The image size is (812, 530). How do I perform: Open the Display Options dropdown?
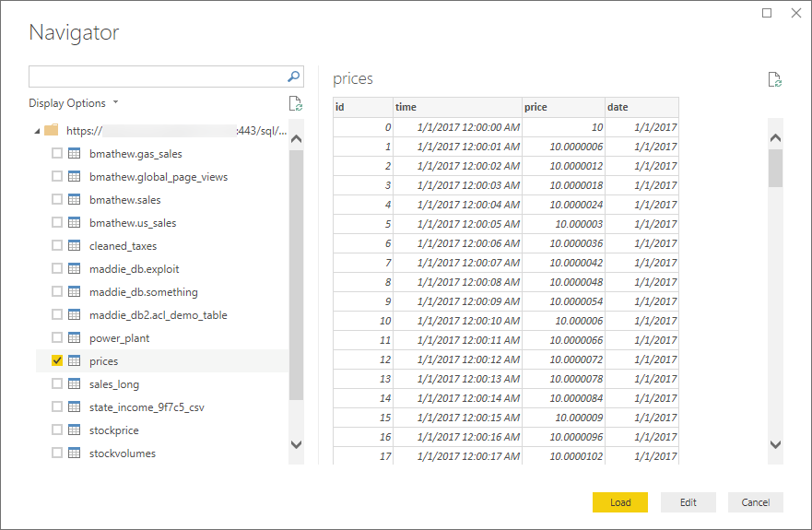pos(73,103)
